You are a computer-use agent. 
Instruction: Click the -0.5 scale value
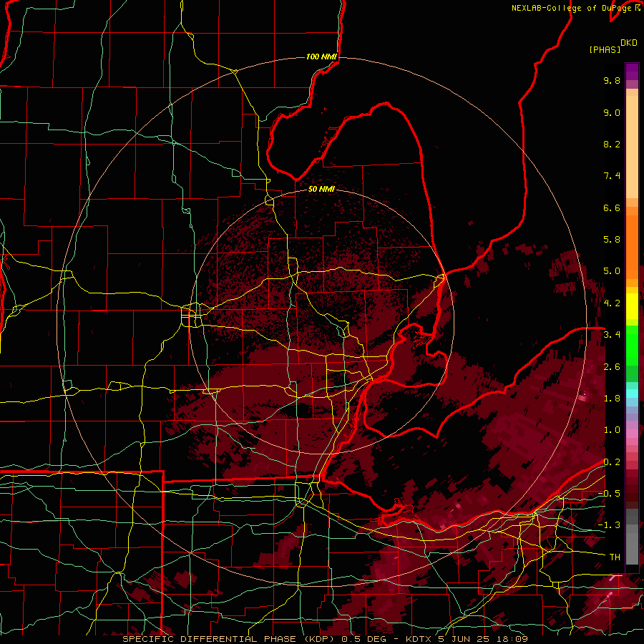click(609, 494)
